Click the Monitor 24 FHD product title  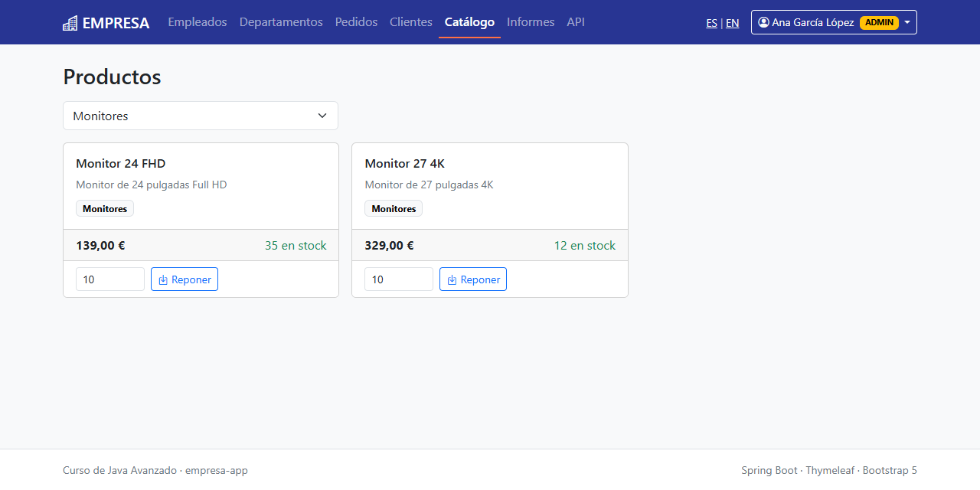tap(121, 163)
